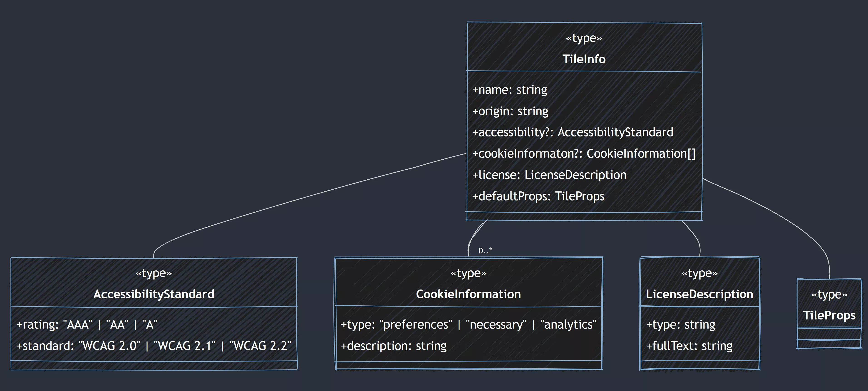This screenshot has width=868, height=391.
Task: Click the 0..* multiplicity label
Action: (485, 250)
